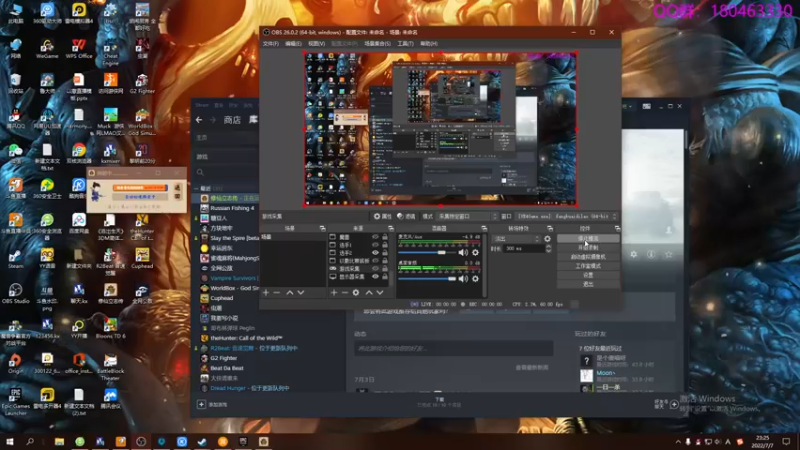Click 工作室模式 studio mode button
The width and height of the screenshot is (800, 450).
[588, 266]
